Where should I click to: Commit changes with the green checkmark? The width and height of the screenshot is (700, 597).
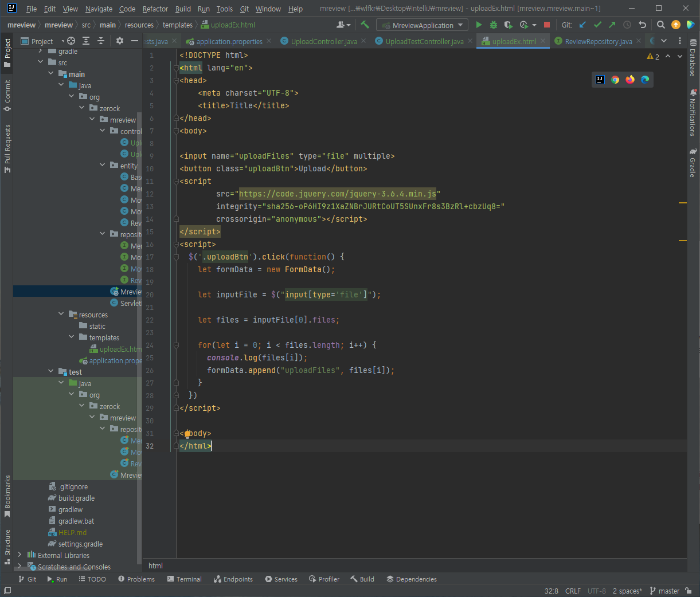coord(597,25)
